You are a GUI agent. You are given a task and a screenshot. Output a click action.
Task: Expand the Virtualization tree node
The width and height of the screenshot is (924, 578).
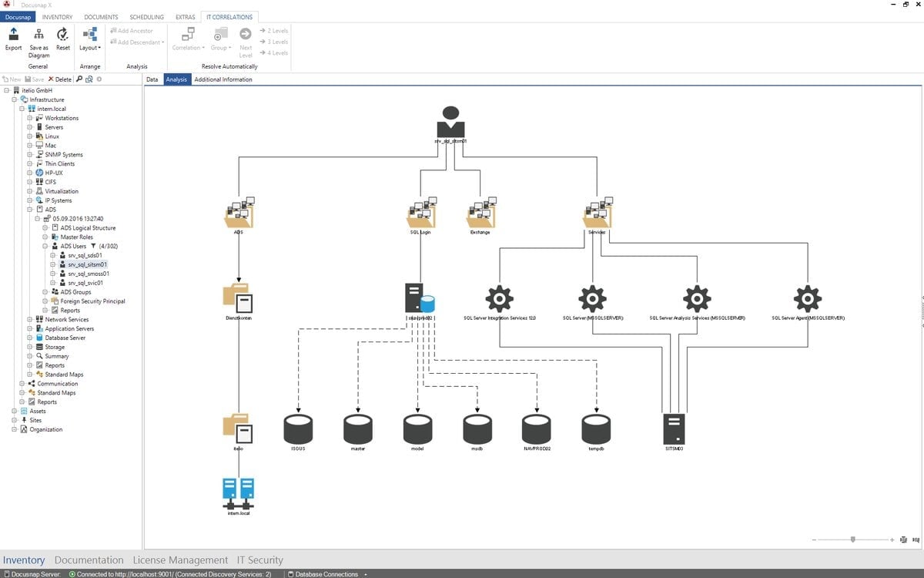click(x=29, y=191)
